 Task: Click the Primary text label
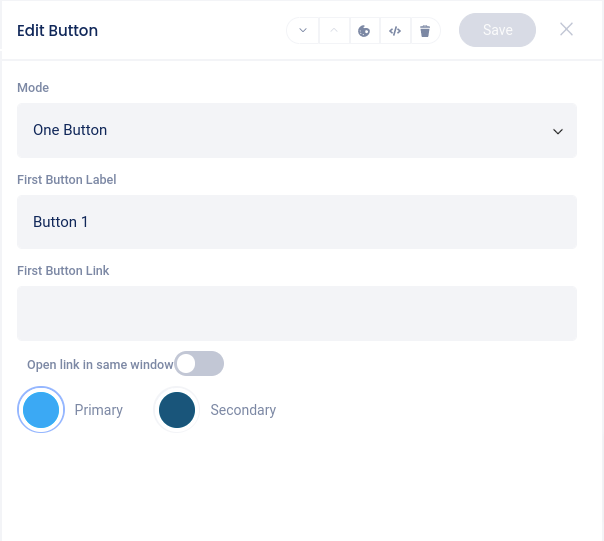99,410
